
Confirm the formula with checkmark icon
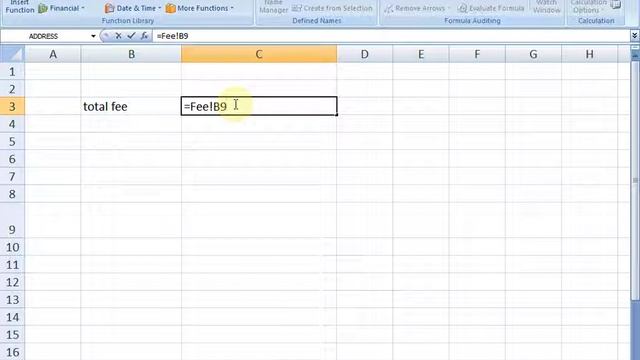131,36
